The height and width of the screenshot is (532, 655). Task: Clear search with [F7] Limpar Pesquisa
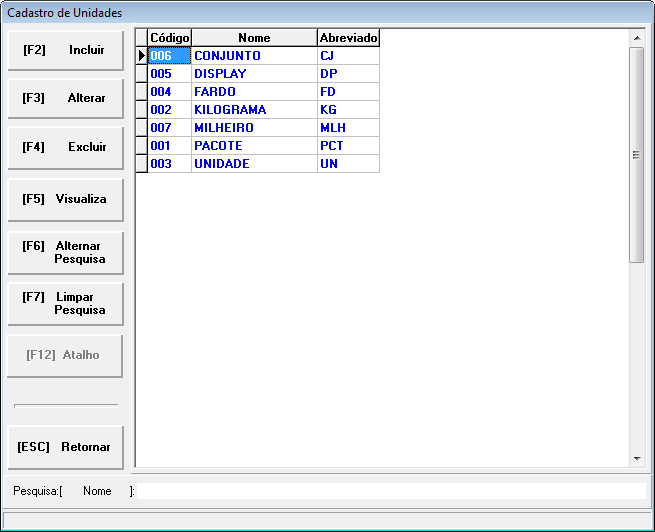pos(65,304)
